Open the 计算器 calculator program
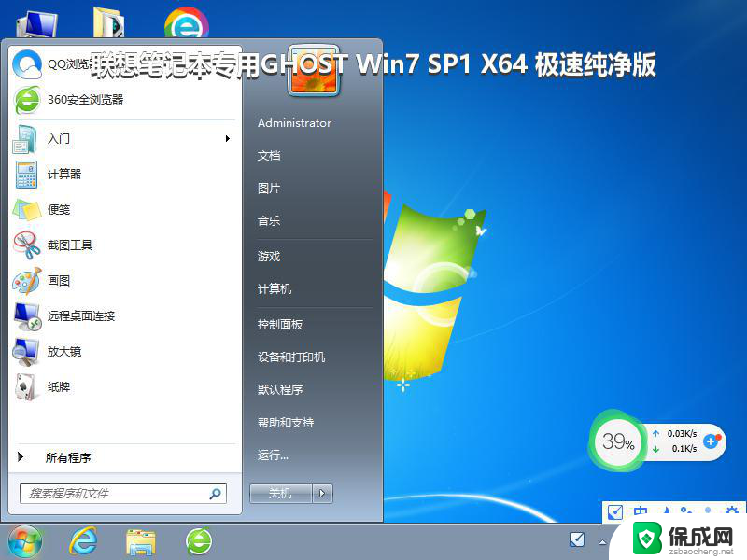 coord(123,175)
